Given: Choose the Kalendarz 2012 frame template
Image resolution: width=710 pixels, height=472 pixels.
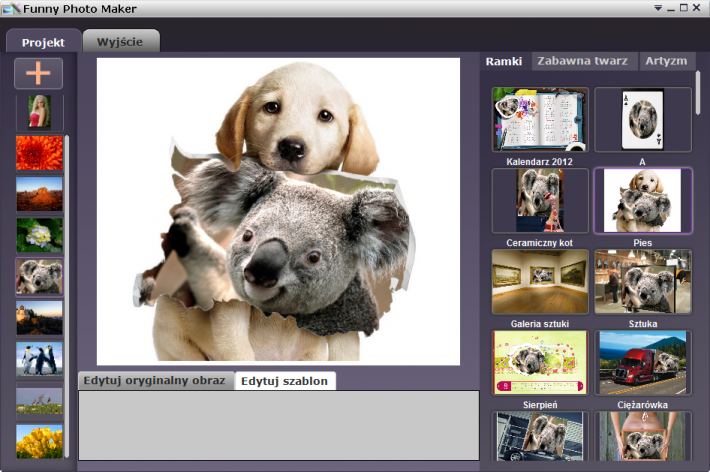Looking at the screenshot, I should tap(540, 120).
